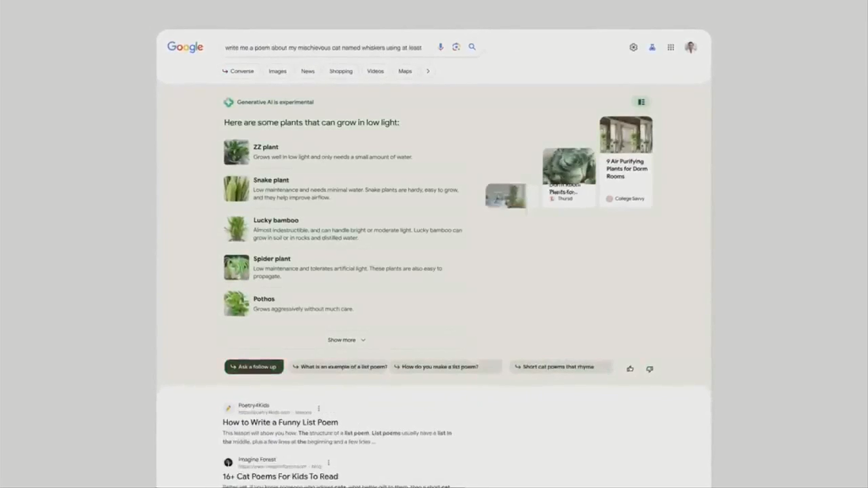Give the AI answer a thumbs up
This screenshot has width=868, height=488.
click(629, 367)
